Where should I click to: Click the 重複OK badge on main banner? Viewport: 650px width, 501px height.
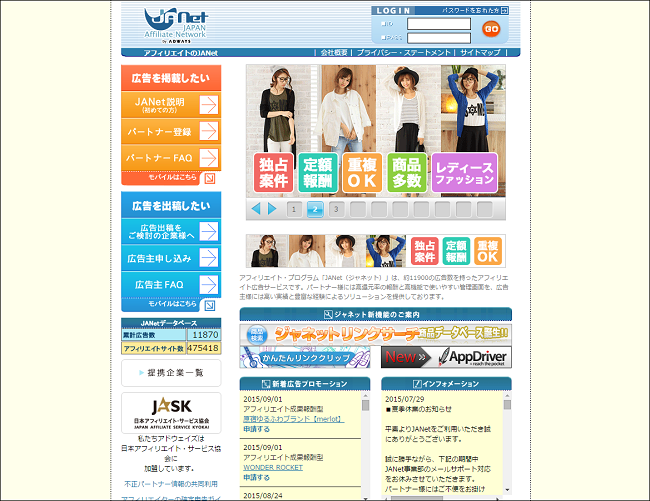[362, 173]
